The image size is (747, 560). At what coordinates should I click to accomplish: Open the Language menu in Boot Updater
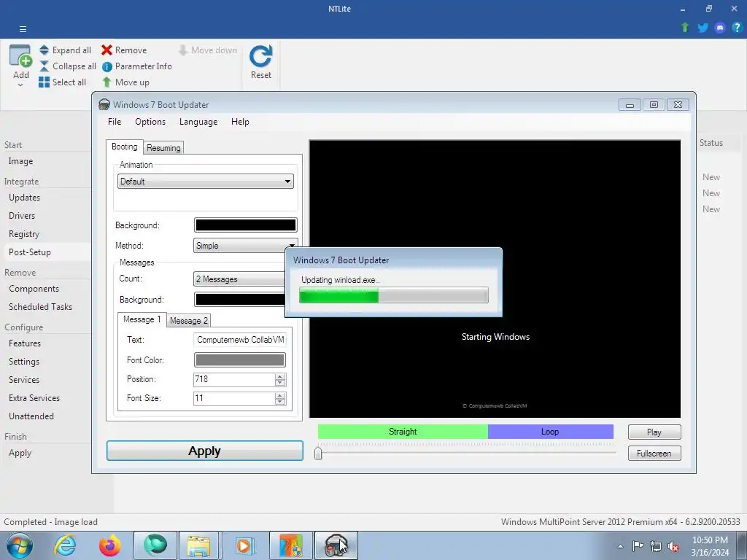198,122
